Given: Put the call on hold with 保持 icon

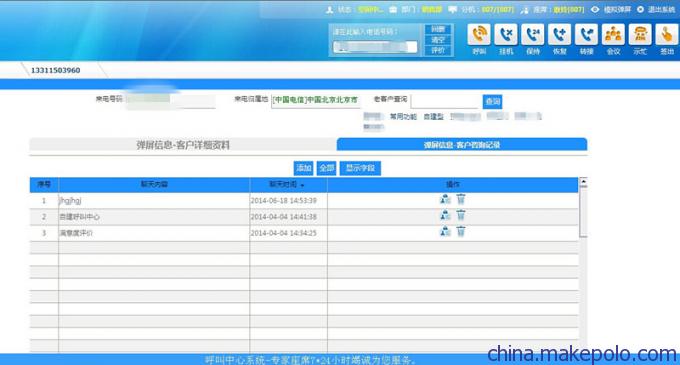Looking at the screenshot, I should click(x=533, y=34).
